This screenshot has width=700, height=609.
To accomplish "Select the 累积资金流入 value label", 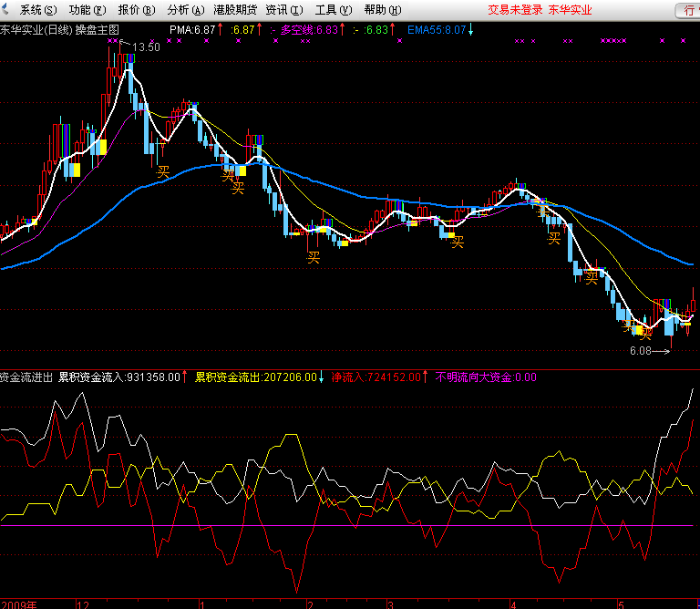I will coord(118,377).
